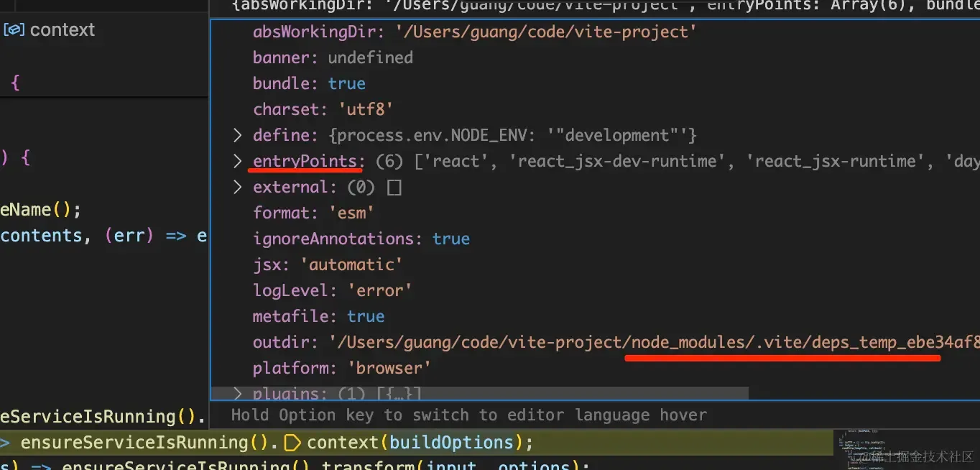
Task: Click the outdir path value
Action: pyautogui.click(x=654, y=342)
